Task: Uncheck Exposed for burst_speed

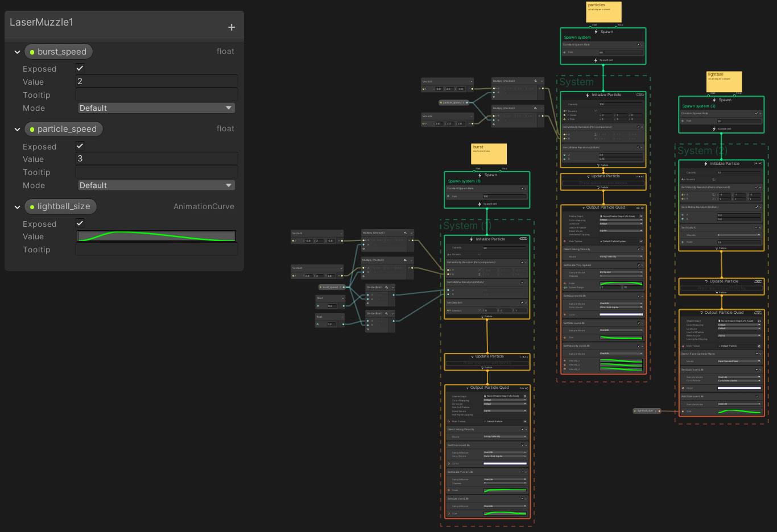Action: [80, 68]
